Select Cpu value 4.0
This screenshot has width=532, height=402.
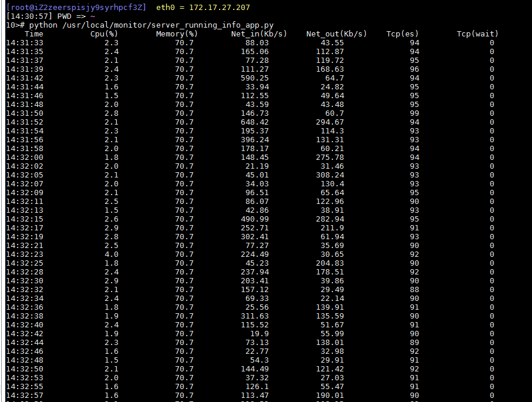point(112,254)
